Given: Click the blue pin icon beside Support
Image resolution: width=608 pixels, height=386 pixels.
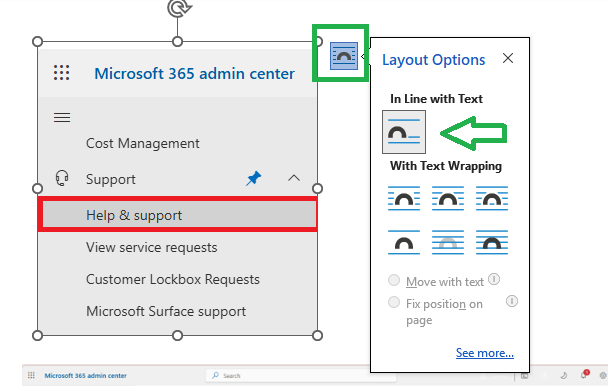Looking at the screenshot, I should pyautogui.click(x=254, y=178).
